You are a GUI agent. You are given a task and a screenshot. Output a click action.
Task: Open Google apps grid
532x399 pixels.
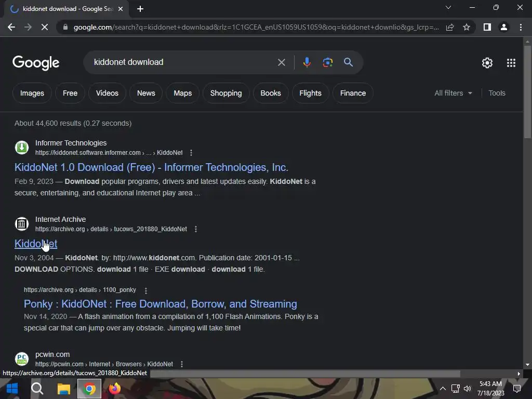pos(511,63)
